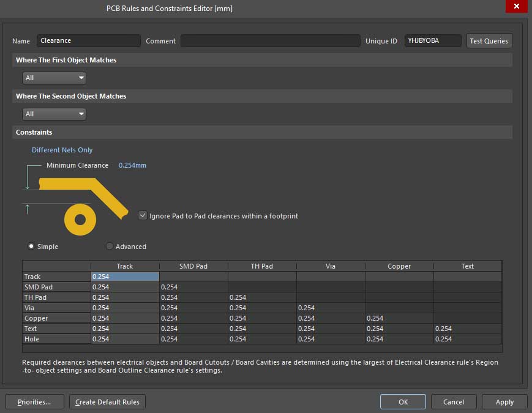Select the Advanced radio button
Image resolution: width=532 pixels, height=413 pixels.
[110, 246]
